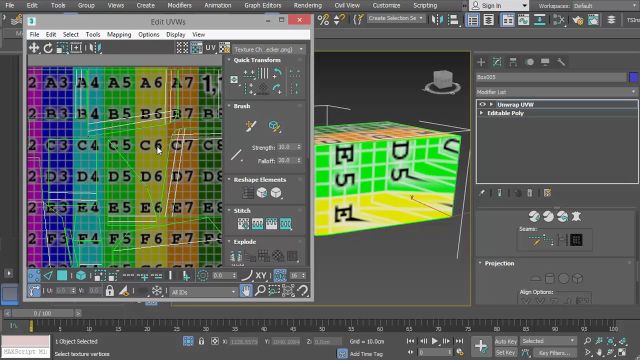Select Polygon sub-object mode in Edit UVWs
640x360 pixels.
(x=62, y=276)
